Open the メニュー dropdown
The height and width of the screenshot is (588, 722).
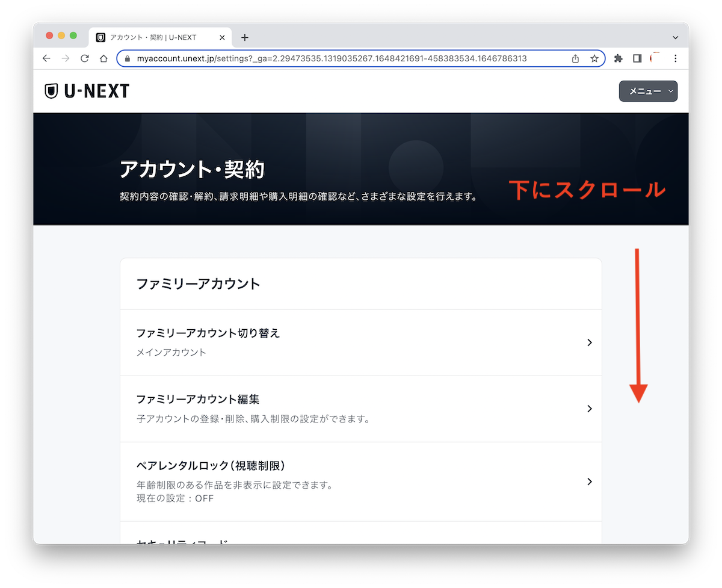(648, 91)
